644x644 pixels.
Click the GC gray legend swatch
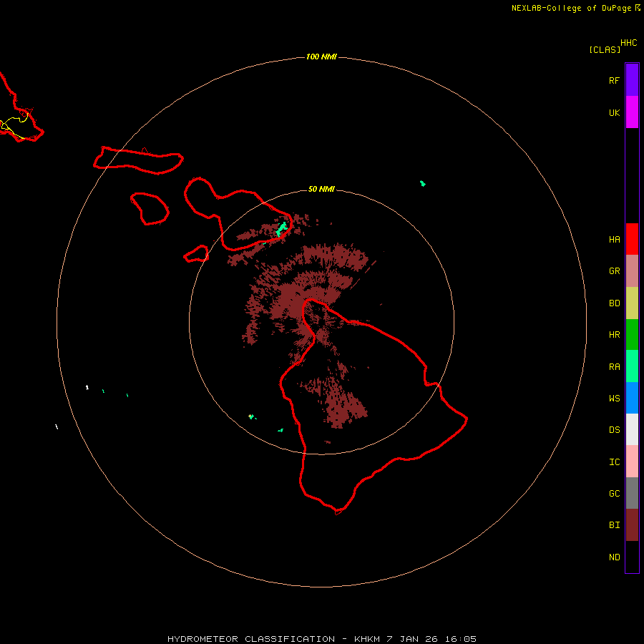pos(632,493)
